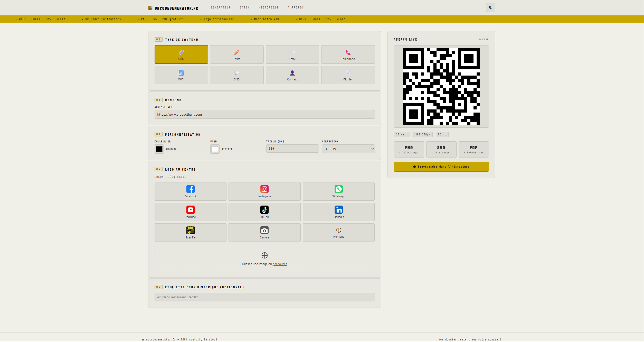Click the Logo personnalisé ticker text
The height and width of the screenshot is (342, 644).
click(x=217, y=19)
